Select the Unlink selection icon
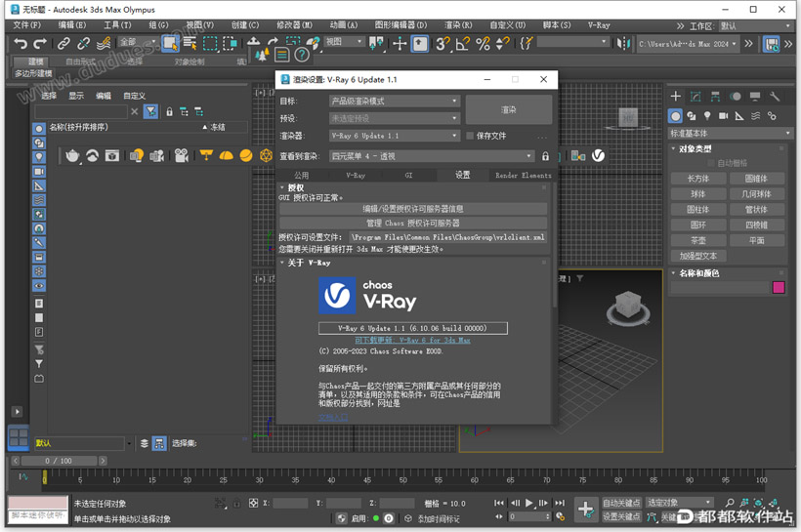Viewport: 801px width, 532px height. (x=83, y=43)
